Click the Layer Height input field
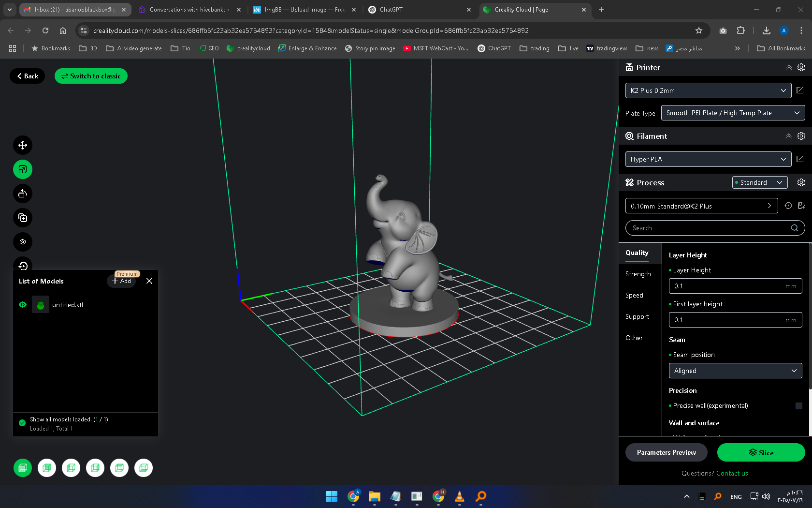 (x=735, y=286)
